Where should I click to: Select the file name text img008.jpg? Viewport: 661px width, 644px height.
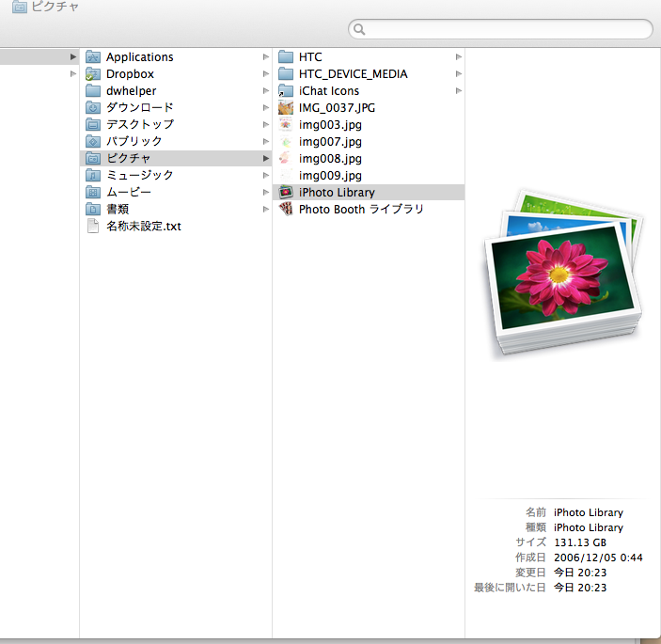(x=330, y=159)
